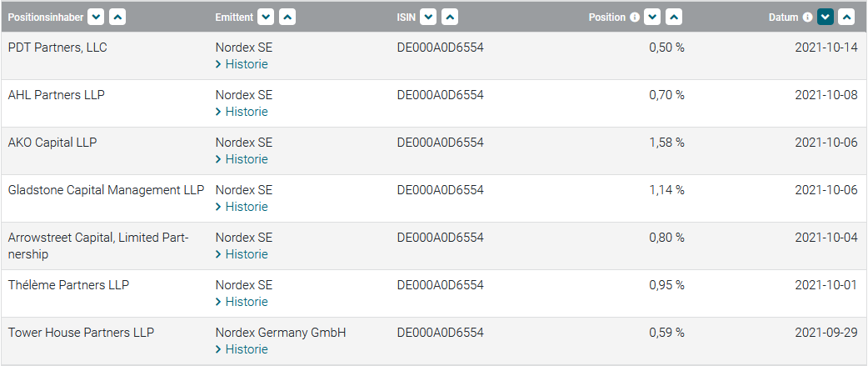Sort Emittent column ascending
Viewport: 868px width, 366px height.
point(287,17)
